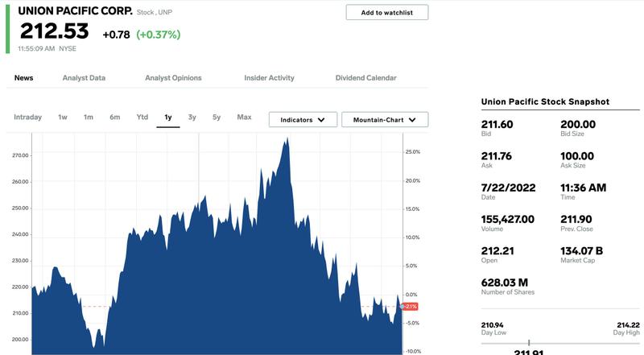This screenshot has height=355, width=644.
Task: Click the Market Cap value 134.07 B
Action: [581, 251]
